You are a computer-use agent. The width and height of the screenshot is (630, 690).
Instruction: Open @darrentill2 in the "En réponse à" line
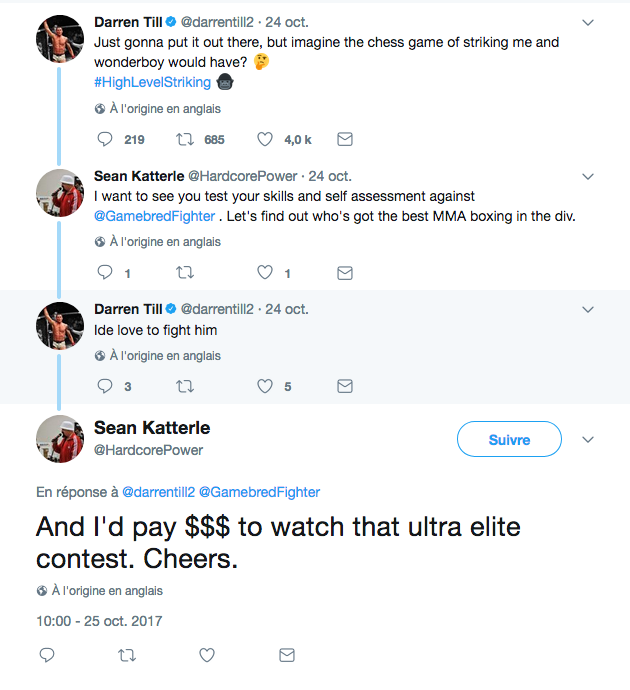[x=158, y=492]
